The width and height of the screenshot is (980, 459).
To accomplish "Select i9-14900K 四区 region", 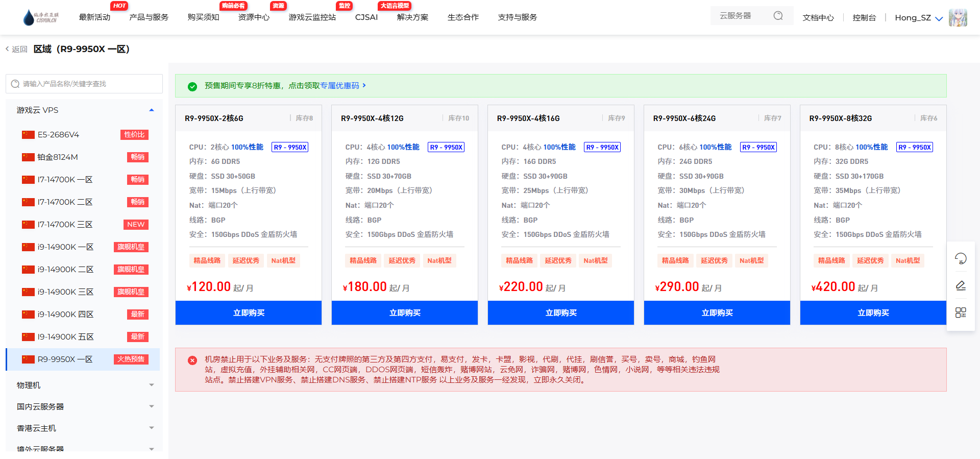I will click(x=83, y=315).
